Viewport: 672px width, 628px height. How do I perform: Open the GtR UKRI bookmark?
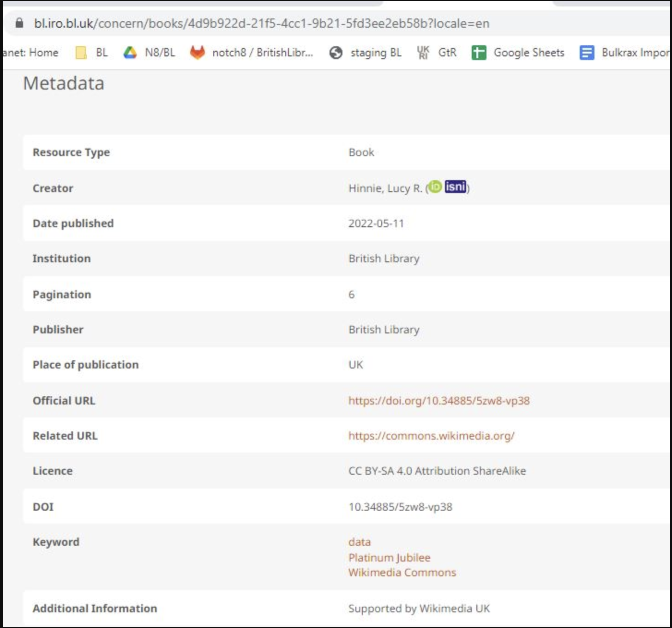[x=437, y=53]
